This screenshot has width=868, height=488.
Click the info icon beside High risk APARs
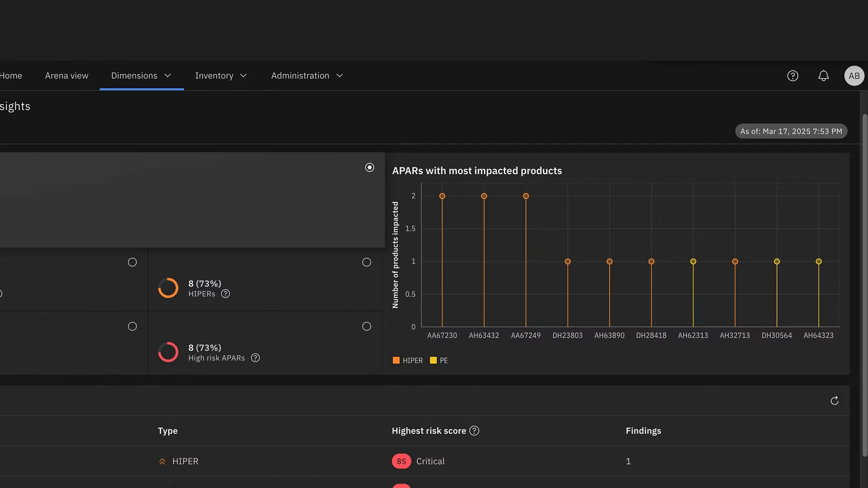tap(255, 358)
